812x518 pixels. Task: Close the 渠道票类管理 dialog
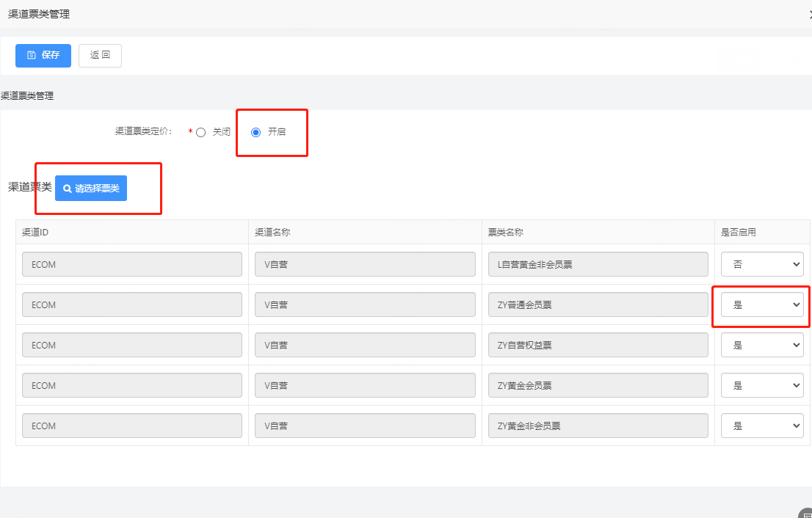(x=809, y=14)
